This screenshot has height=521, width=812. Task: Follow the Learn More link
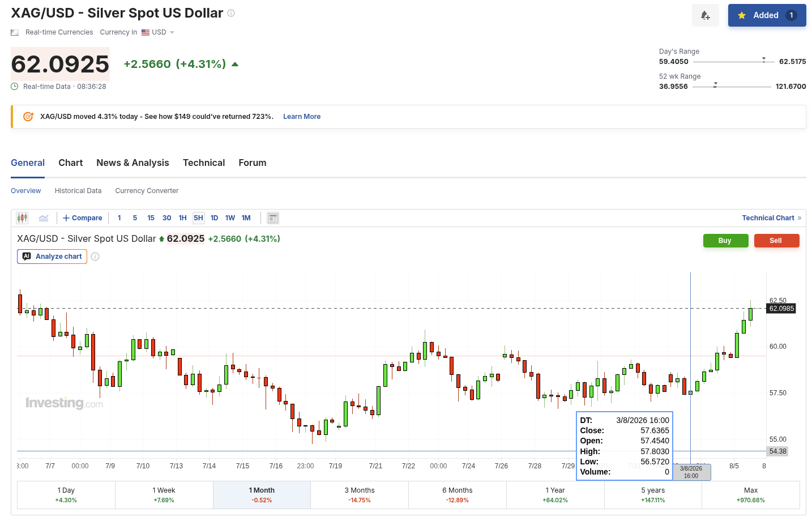coord(302,117)
